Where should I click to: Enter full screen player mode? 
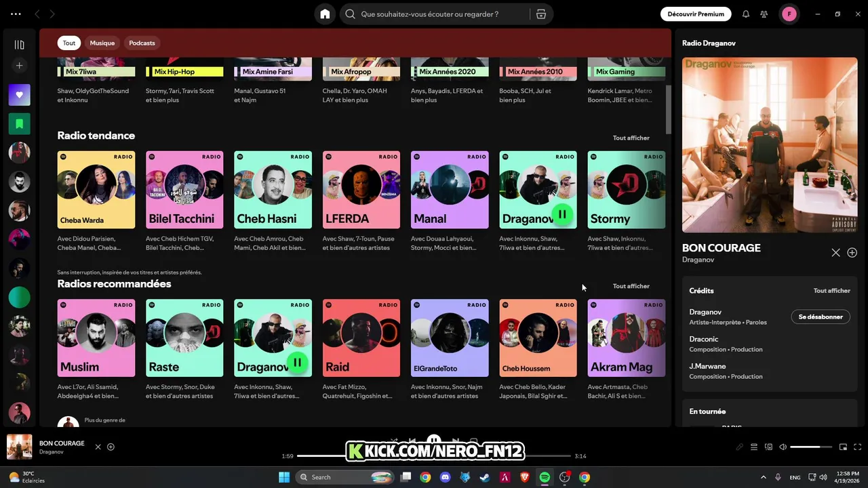point(857,447)
